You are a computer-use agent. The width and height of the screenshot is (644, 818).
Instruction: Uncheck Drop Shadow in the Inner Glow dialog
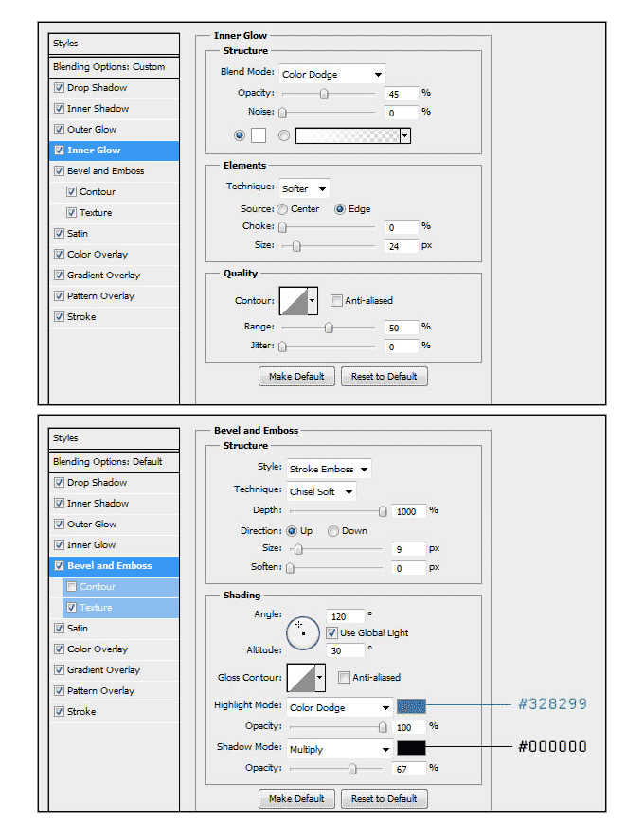[x=59, y=88]
